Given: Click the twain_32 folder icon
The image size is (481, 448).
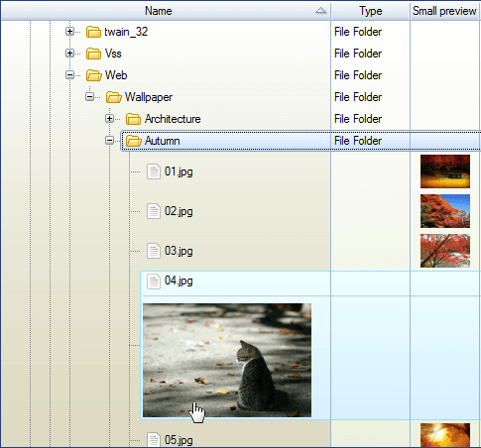Looking at the screenshot, I should (93, 32).
